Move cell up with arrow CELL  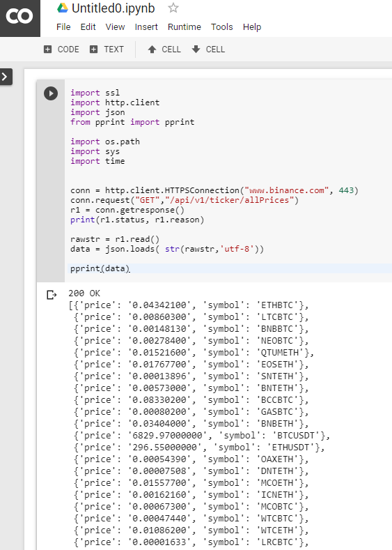164,49
